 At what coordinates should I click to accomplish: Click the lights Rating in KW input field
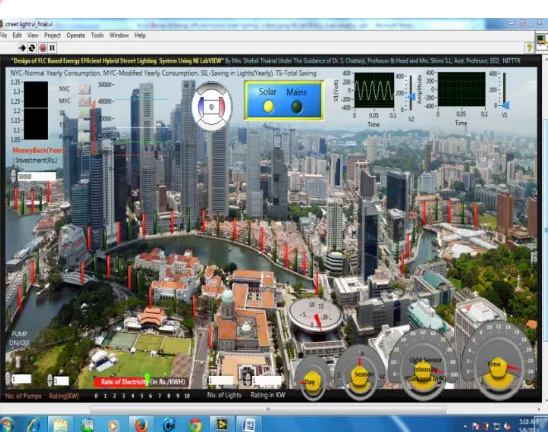tap(267, 380)
